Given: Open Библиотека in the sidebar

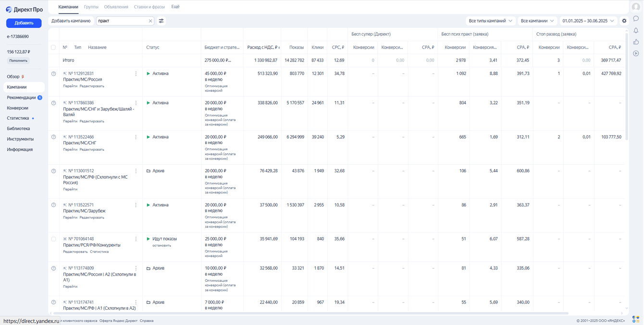Looking at the screenshot, I should [x=18, y=129].
